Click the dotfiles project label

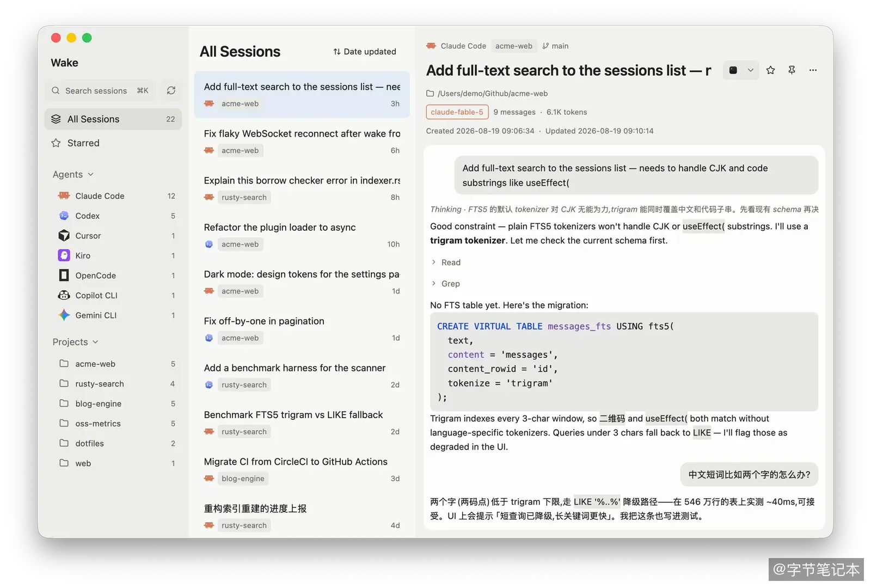90,443
